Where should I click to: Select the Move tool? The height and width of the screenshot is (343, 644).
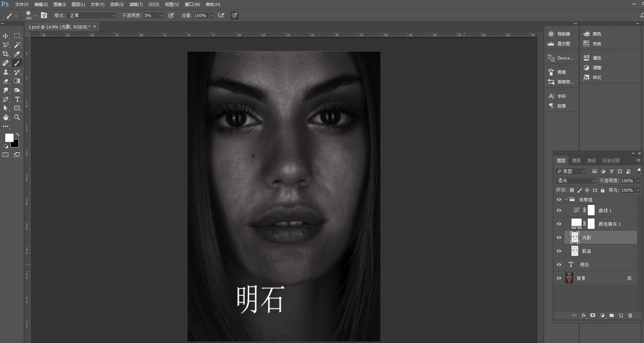(6, 36)
